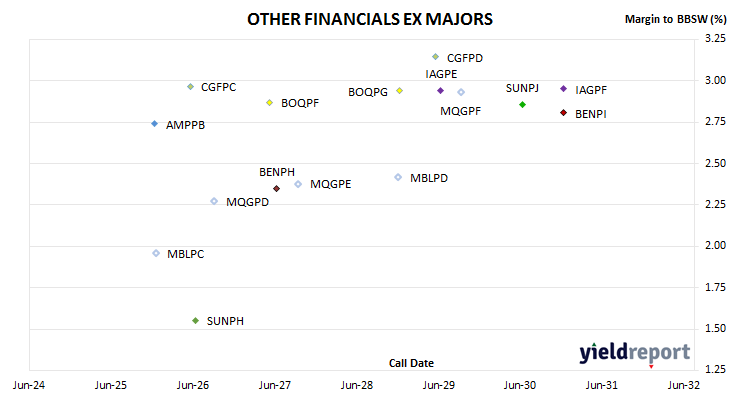
Task: Click the Margin to BBSW axis title
Action: (675, 19)
